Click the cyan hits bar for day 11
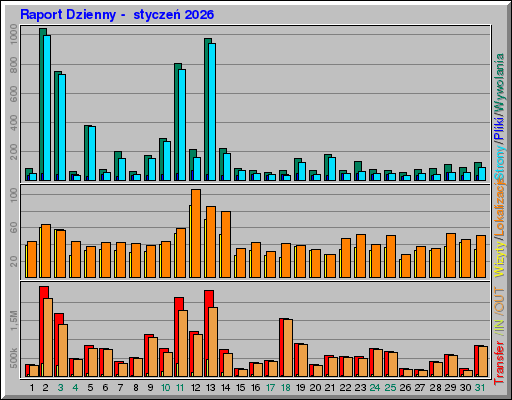512x400 pixels. point(182,125)
